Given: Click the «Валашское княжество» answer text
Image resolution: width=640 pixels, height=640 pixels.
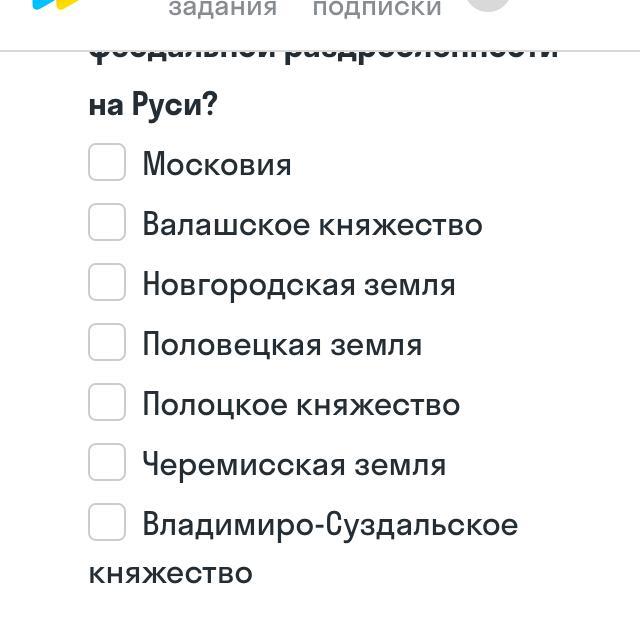Looking at the screenshot, I should (312, 224).
